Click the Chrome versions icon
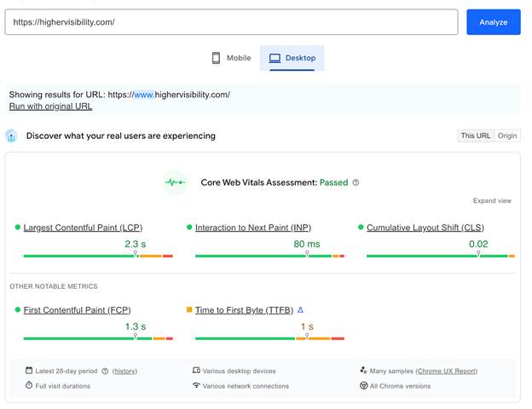The image size is (532, 409). [364, 386]
